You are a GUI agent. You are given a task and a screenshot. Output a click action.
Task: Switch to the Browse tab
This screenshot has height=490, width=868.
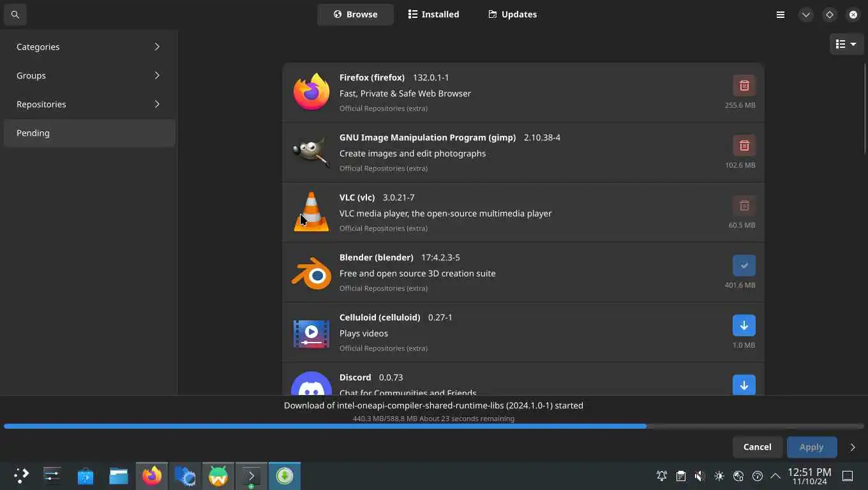(355, 14)
